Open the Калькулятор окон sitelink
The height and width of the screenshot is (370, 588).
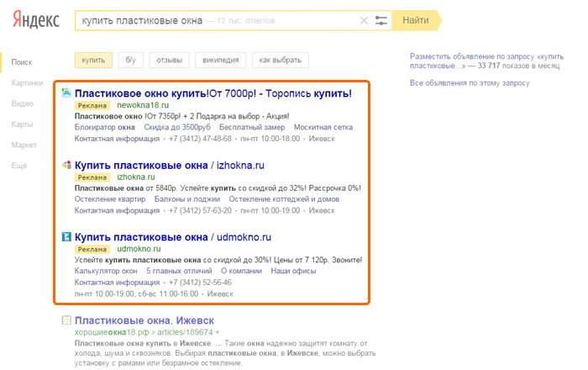point(106,271)
